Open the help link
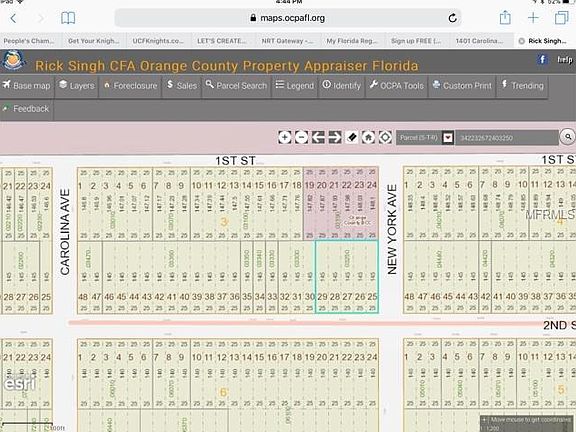The width and height of the screenshot is (576, 432). coord(565,60)
